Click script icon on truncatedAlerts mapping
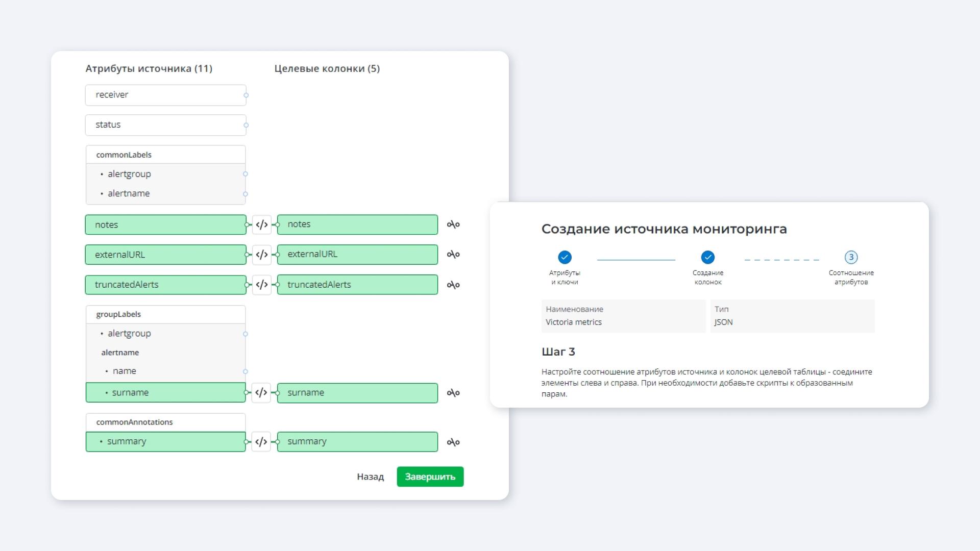This screenshot has width=980, height=551. 261,285
